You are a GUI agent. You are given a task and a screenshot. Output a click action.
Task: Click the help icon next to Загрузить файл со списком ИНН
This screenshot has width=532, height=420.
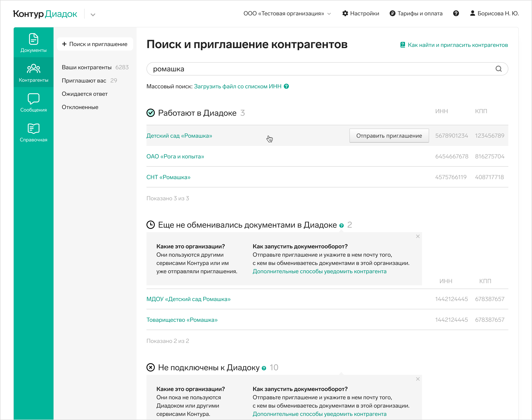pos(286,86)
